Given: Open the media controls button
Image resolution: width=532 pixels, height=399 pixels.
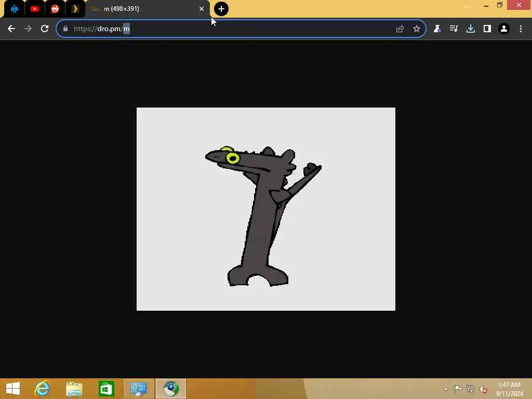Looking at the screenshot, I should pyautogui.click(x=454, y=29).
